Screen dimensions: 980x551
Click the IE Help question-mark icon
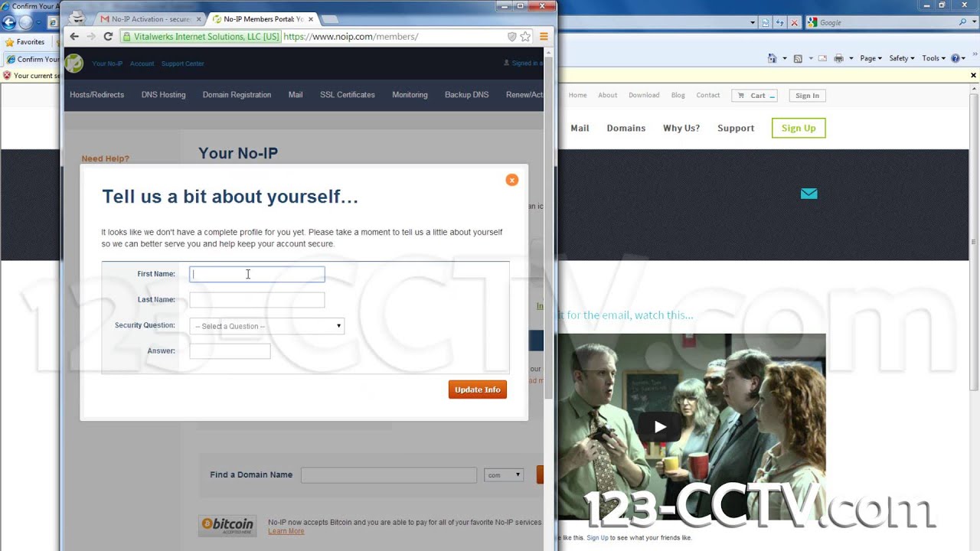955,58
